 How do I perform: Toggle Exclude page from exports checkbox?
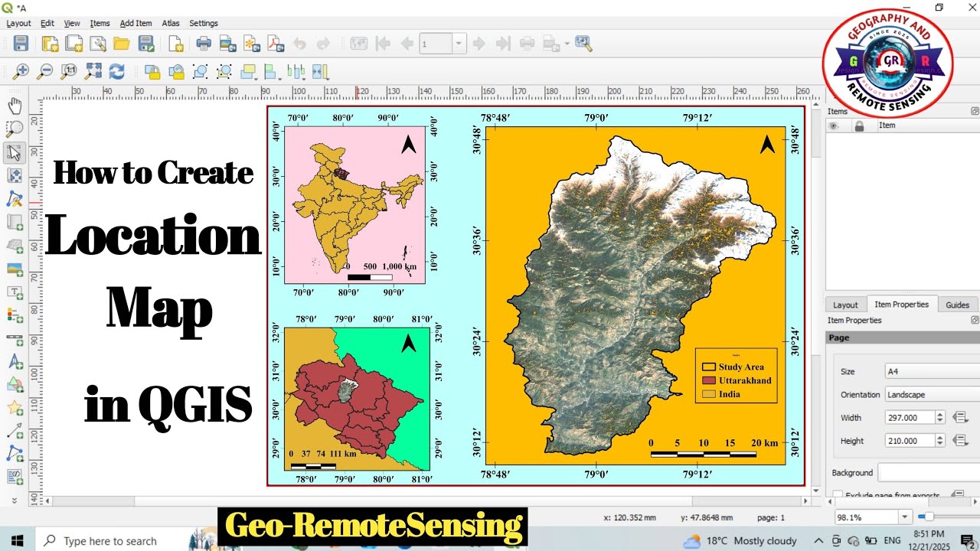pyautogui.click(x=838, y=495)
